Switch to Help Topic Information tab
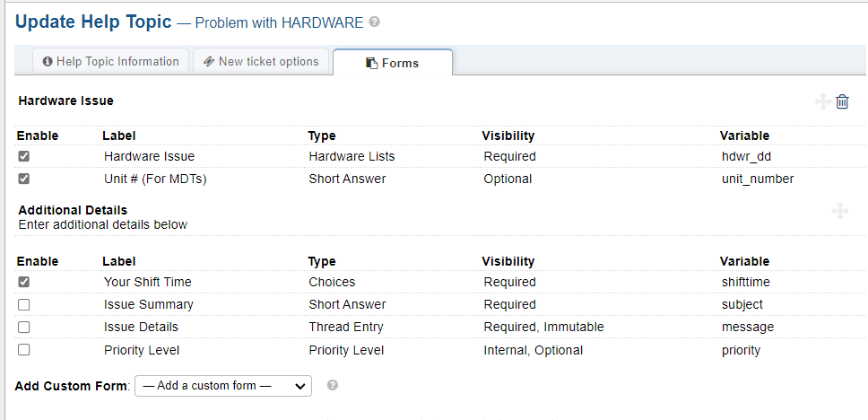868x420 pixels. click(x=111, y=62)
